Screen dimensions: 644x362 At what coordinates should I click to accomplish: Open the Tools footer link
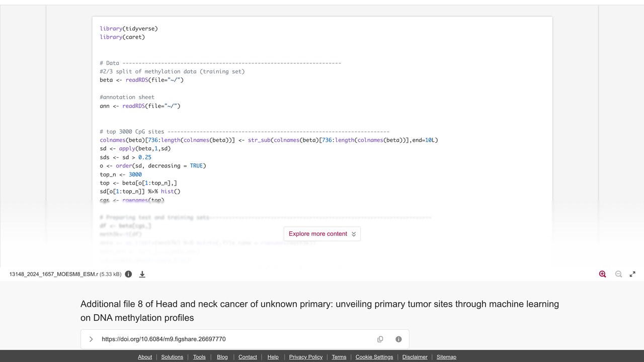(199, 357)
